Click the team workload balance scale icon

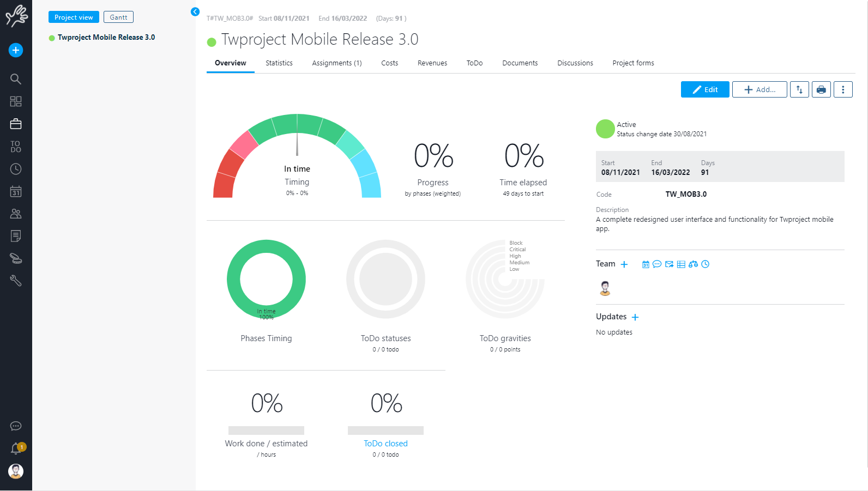[x=693, y=264]
